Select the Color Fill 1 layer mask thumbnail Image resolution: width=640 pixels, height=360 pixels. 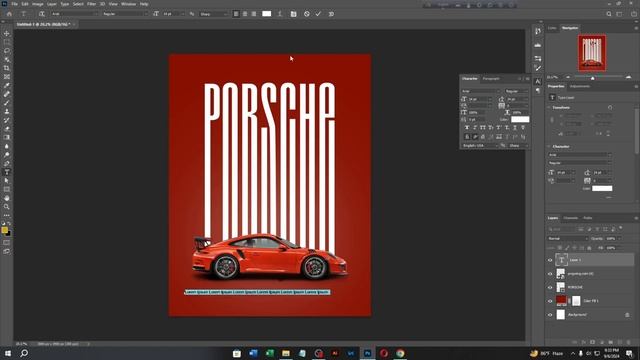click(576, 301)
